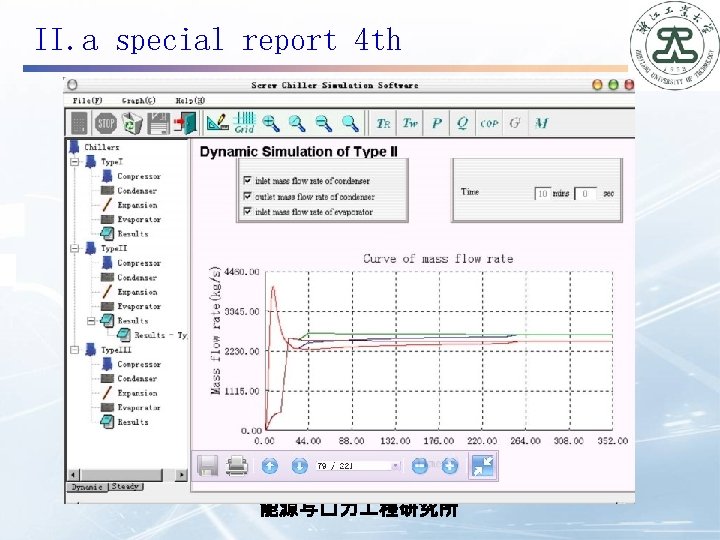This screenshot has width=720, height=540.
Task: Select Expansion under TypeI
Action: [137, 205]
